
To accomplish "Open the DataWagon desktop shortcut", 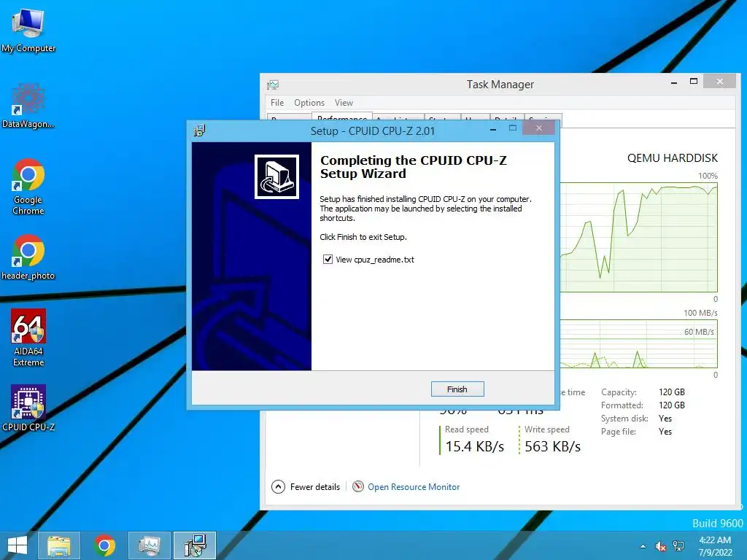I will tap(28, 106).
